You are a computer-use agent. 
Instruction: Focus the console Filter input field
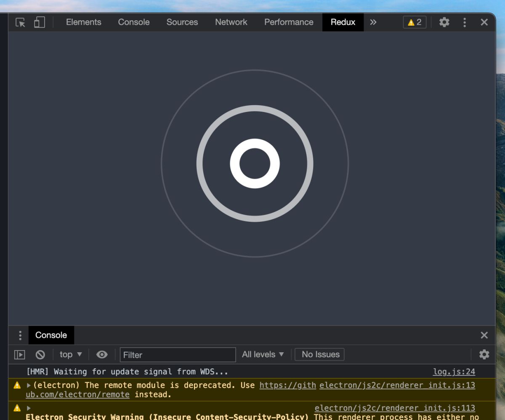(178, 355)
